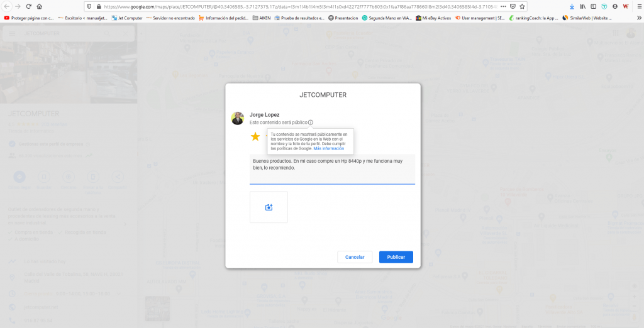Open the 'SimilarWeb | Website ...' bookmark
The image size is (644, 328).
tap(587, 18)
